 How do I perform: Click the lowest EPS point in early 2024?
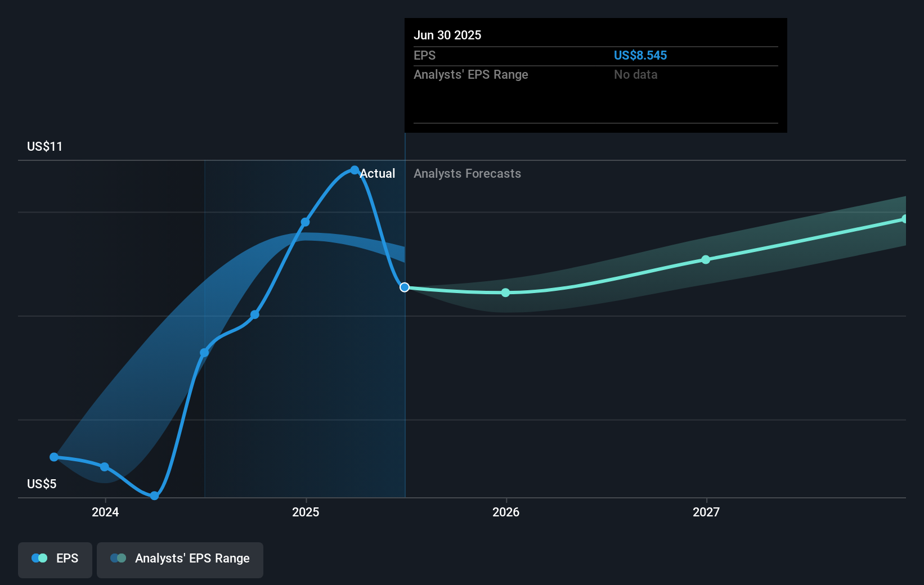(x=154, y=496)
